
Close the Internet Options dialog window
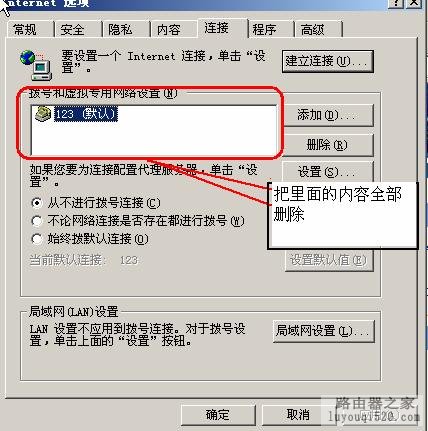[x=415, y=3]
